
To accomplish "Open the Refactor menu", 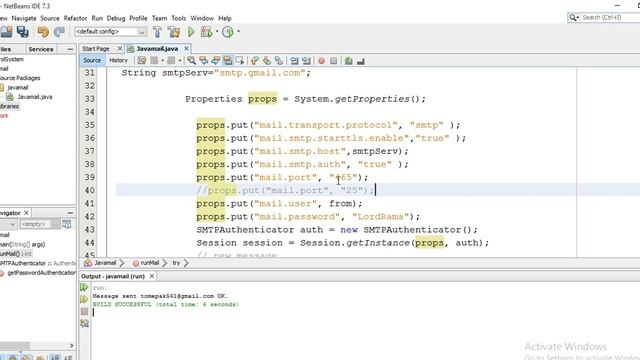I will click(x=76, y=18).
